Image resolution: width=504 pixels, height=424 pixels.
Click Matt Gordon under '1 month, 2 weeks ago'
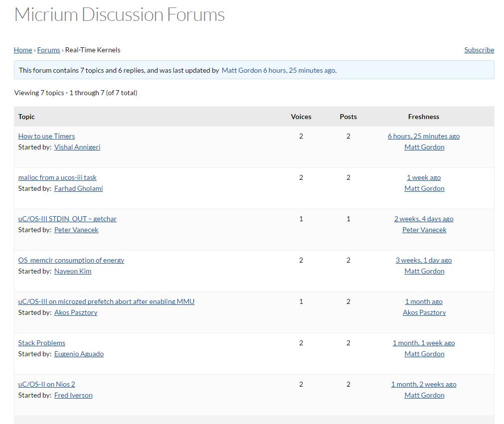[424, 395]
